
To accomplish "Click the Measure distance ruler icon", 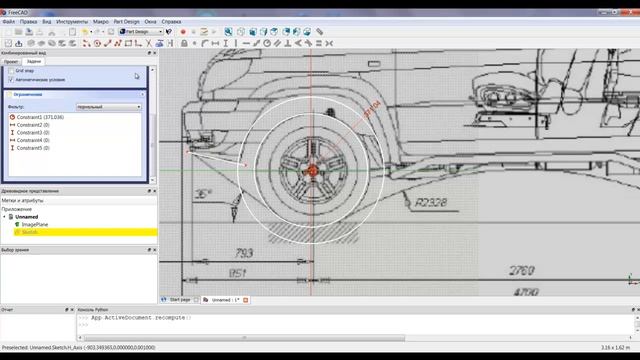I will (320, 32).
